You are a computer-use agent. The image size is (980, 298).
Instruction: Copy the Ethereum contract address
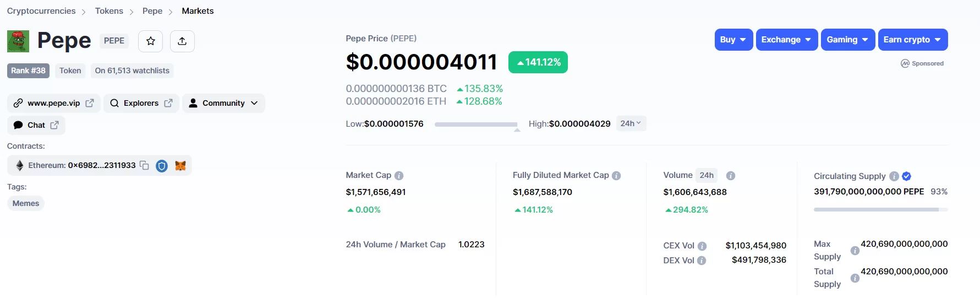point(145,165)
